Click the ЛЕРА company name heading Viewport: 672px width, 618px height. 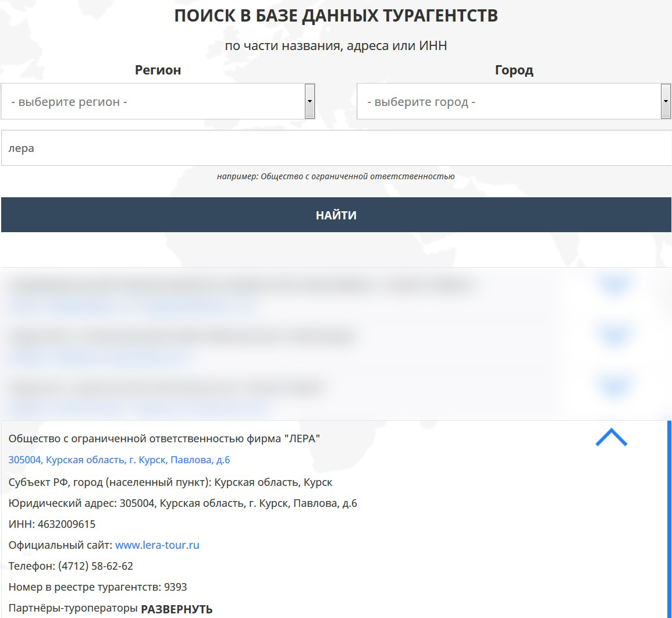164,438
